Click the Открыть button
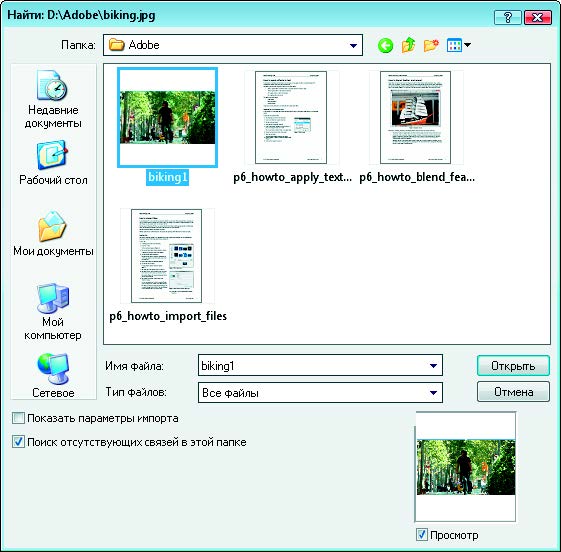 (513, 366)
